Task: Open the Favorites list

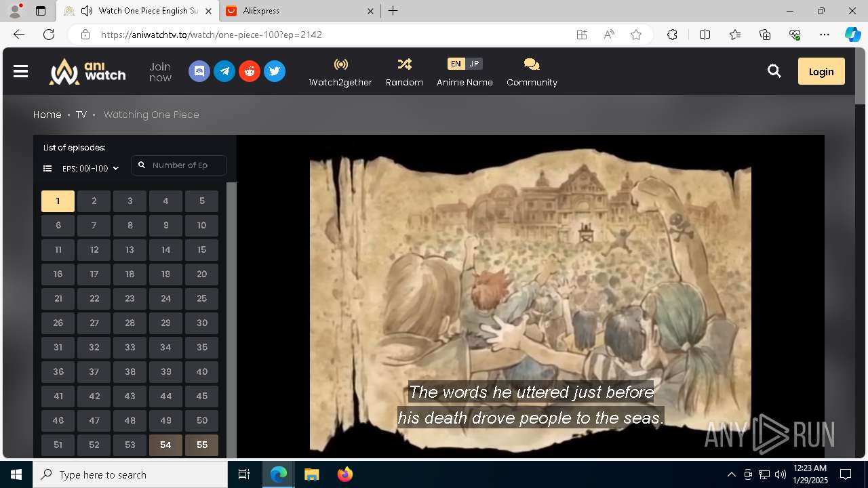Action: [735, 35]
